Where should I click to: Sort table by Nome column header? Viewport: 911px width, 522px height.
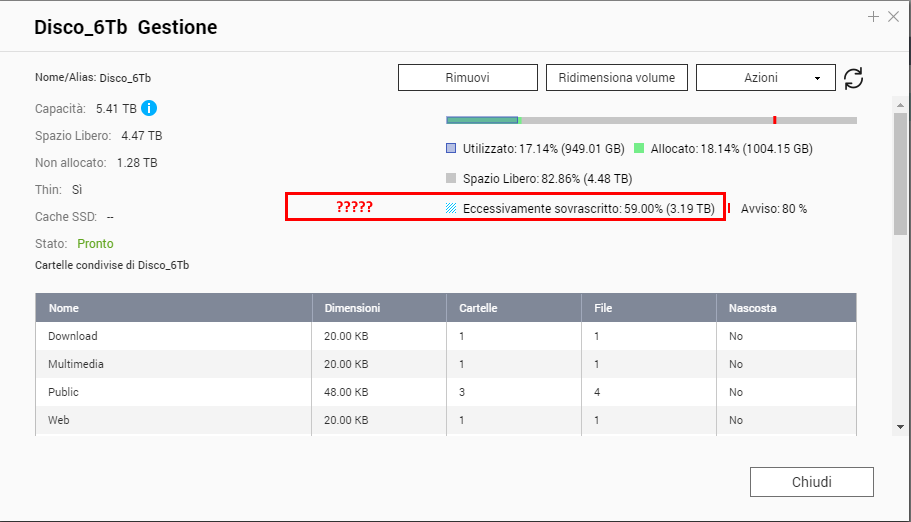click(x=64, y=308)
